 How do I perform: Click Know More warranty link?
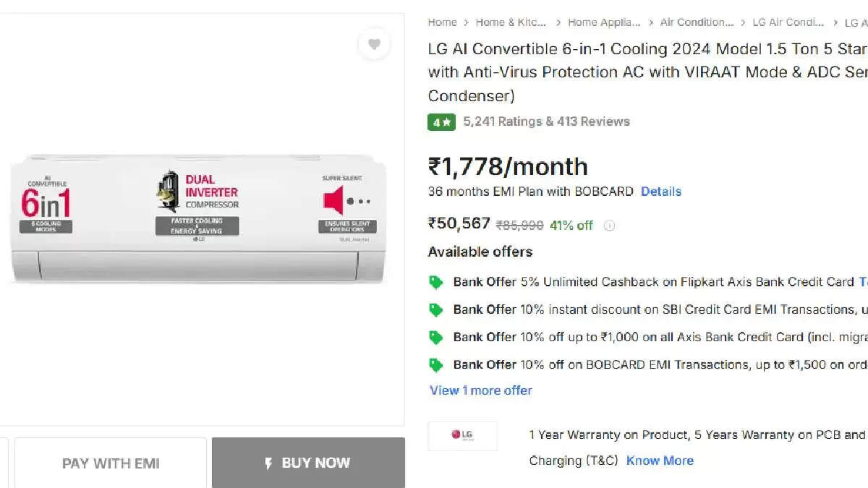[660, 461]
